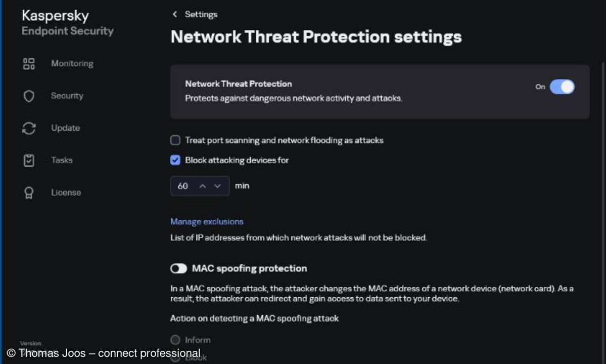This screenshot has width=606, height=364.
Task: Click the Update refresh icon
Action: 29,128
